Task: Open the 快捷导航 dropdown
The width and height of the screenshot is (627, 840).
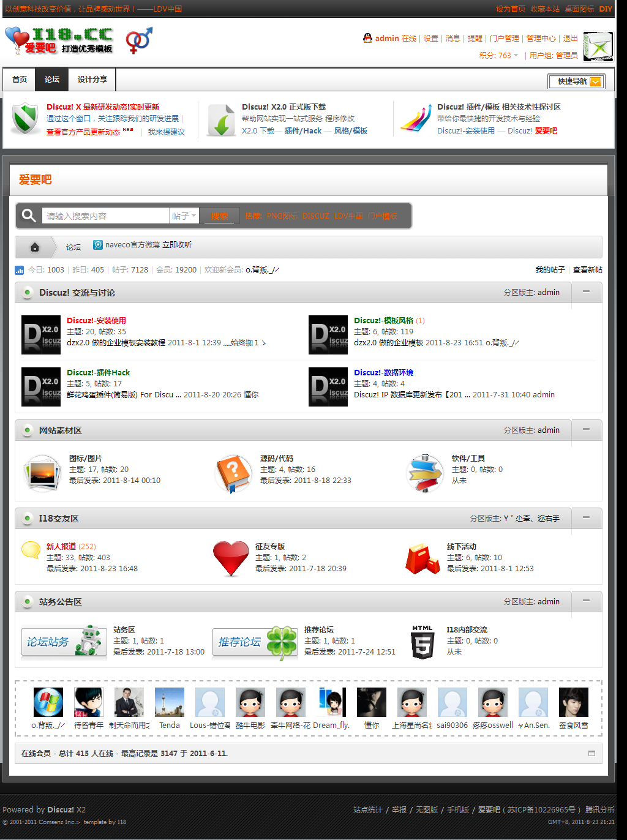Action: 576,81
